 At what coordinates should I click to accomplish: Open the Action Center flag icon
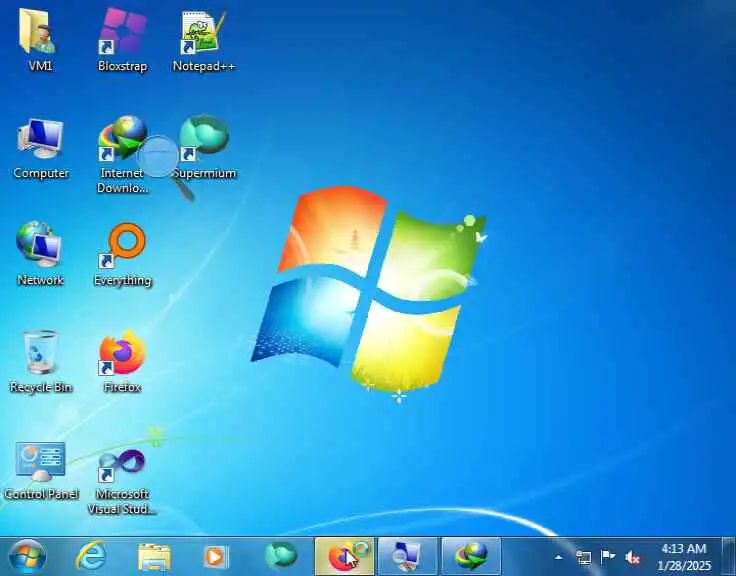(607, 557)
